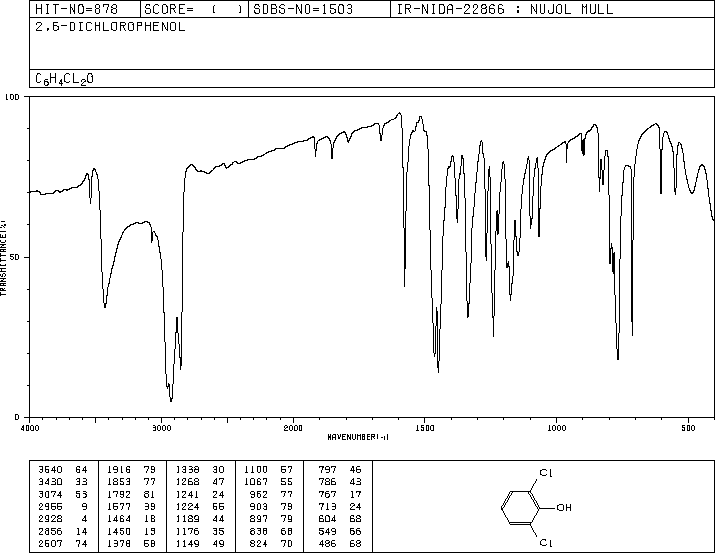Click the 1853 peak table entry
The image size is (715, 553).
(x=131, y=482)
